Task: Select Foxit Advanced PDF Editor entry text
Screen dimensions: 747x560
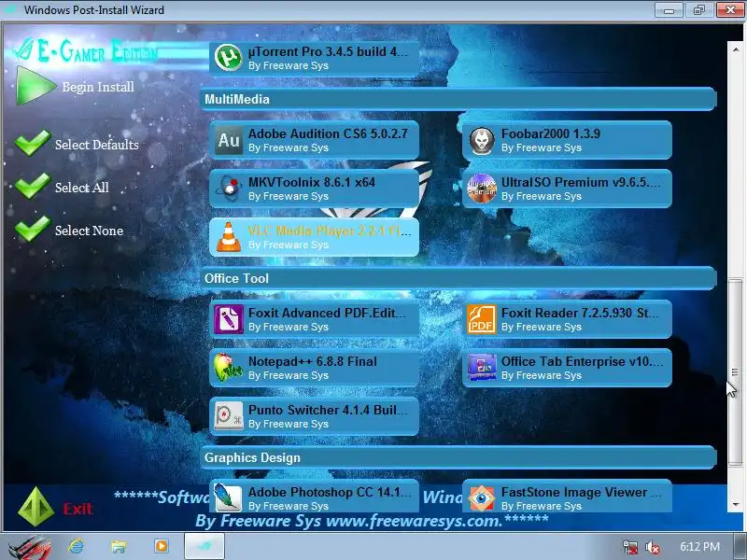Action: pyautogui.click(x=327, y=313)
